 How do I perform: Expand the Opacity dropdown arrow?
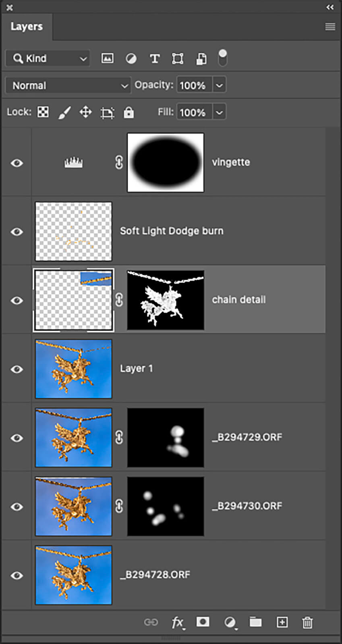point(219,85)
